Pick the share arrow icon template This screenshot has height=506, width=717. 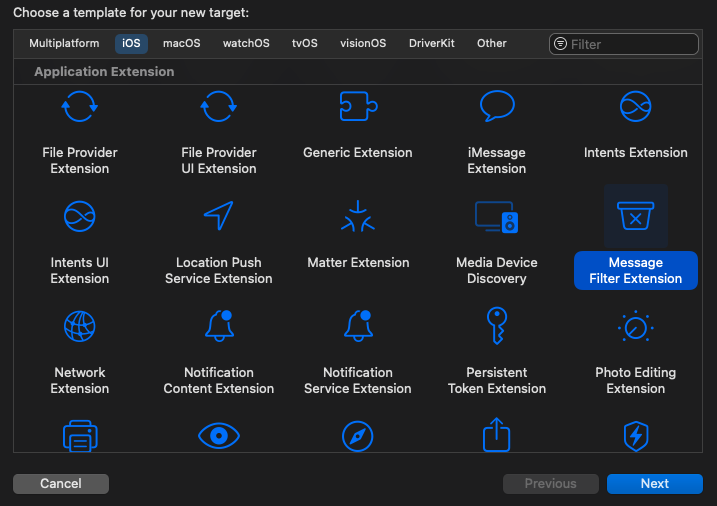point(497,434)
